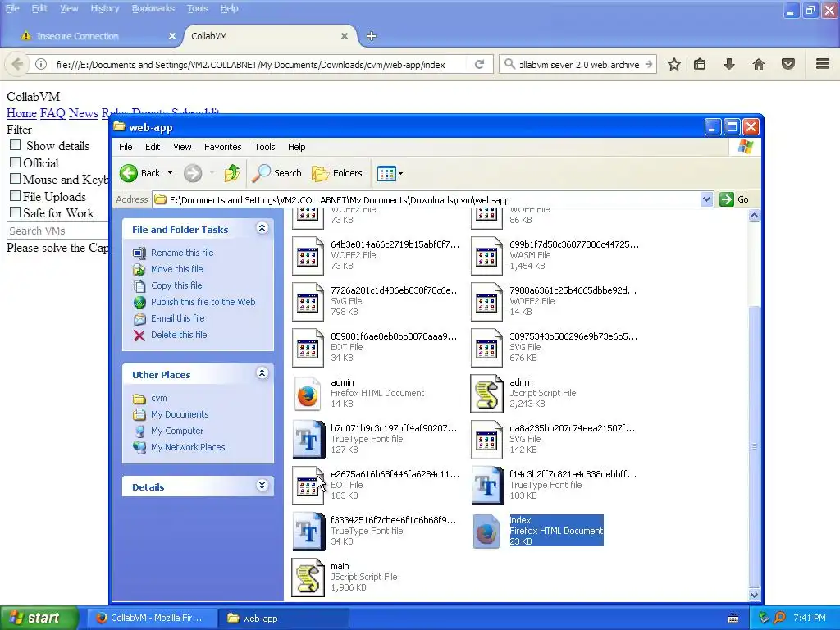Follow the FAQ link on CollabVM page
This screenshot has width=840, height=630.
point(52,113)
